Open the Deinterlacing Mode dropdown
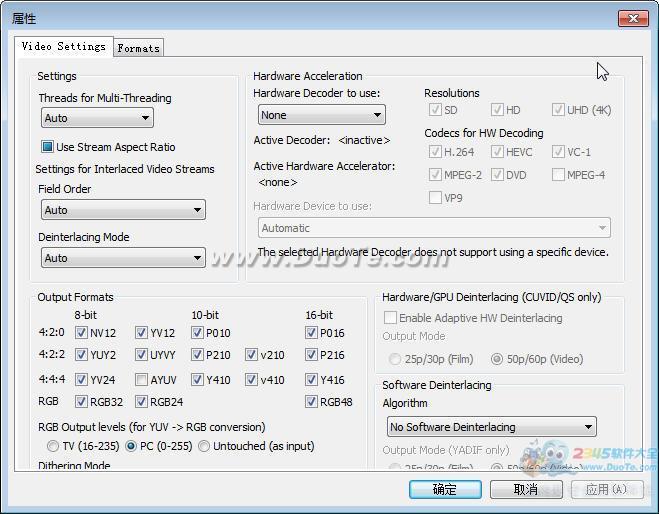 pos(123,258)
